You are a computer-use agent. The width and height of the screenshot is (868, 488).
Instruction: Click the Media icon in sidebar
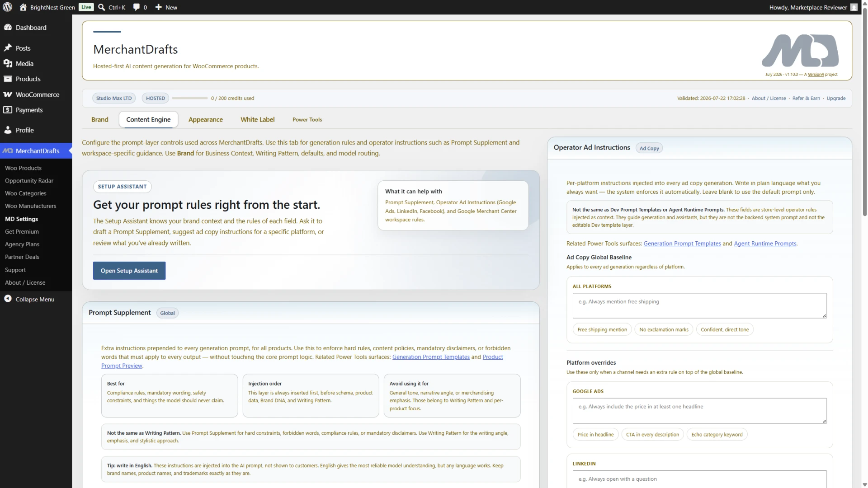[8, 63]
